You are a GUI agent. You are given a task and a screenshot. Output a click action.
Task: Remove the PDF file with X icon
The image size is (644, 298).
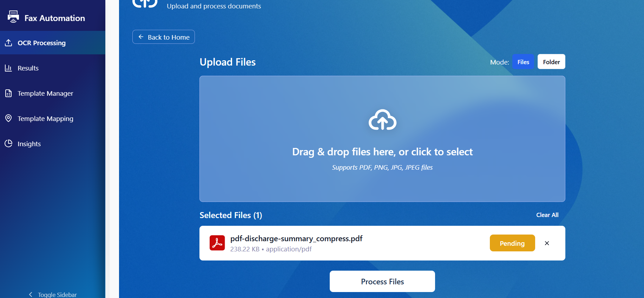coord(547,243)
